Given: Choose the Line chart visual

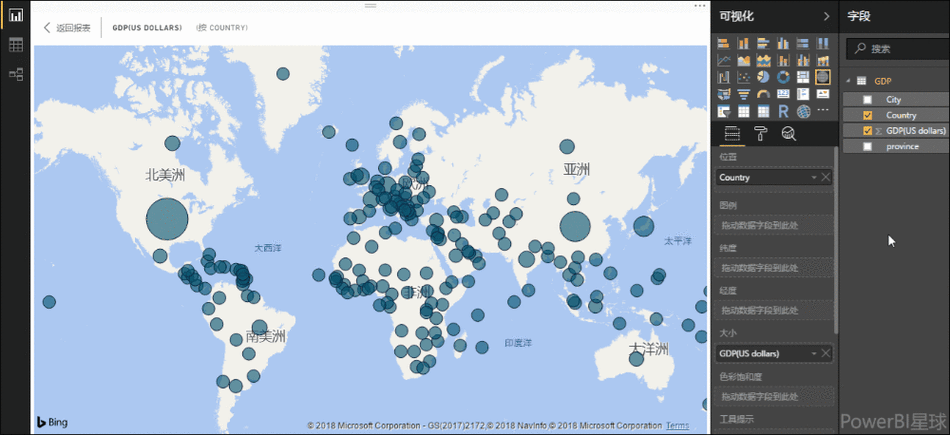Looking at the screenshot, I should point(723,61).
